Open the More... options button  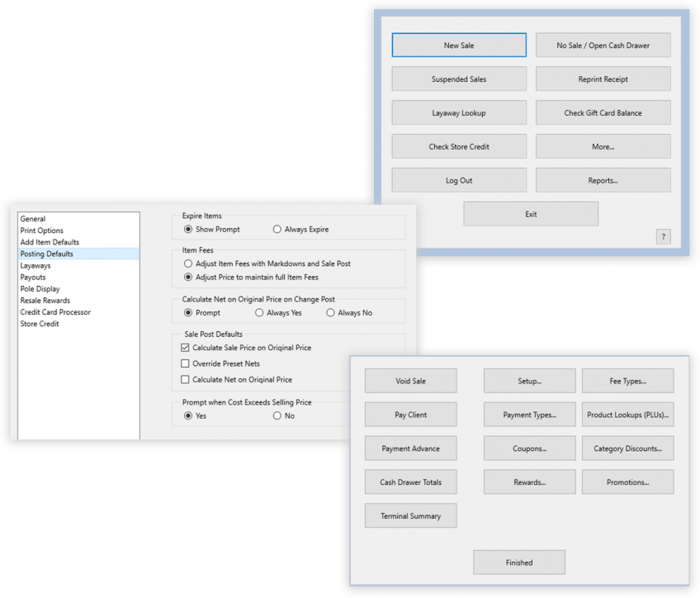click(x=603, y=147)
